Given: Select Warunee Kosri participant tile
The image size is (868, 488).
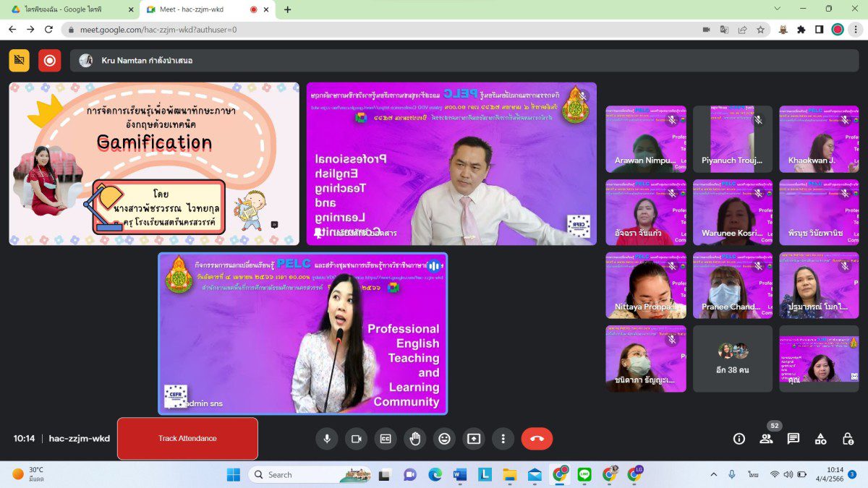Looking at the screenshot, I should click(x=733, y=213).
